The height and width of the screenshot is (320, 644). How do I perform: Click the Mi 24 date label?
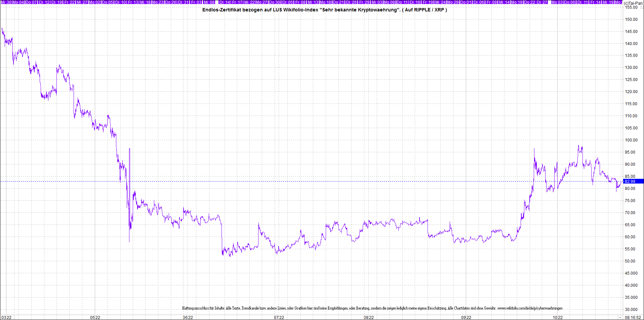pyautogui.click(x=441, y=2)
